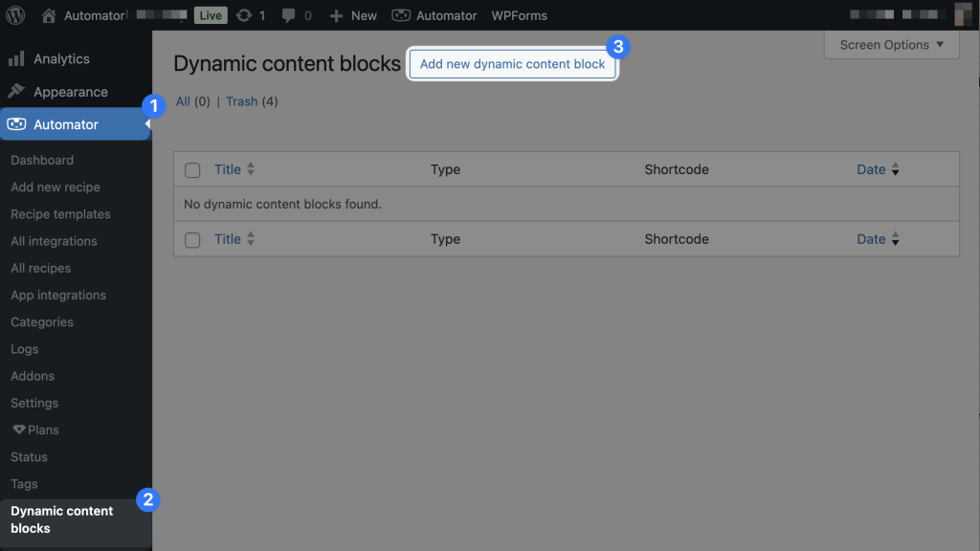Open the Analytics bar chart icon
Viewport: 980px width, 551px height.
click(16, 58)
